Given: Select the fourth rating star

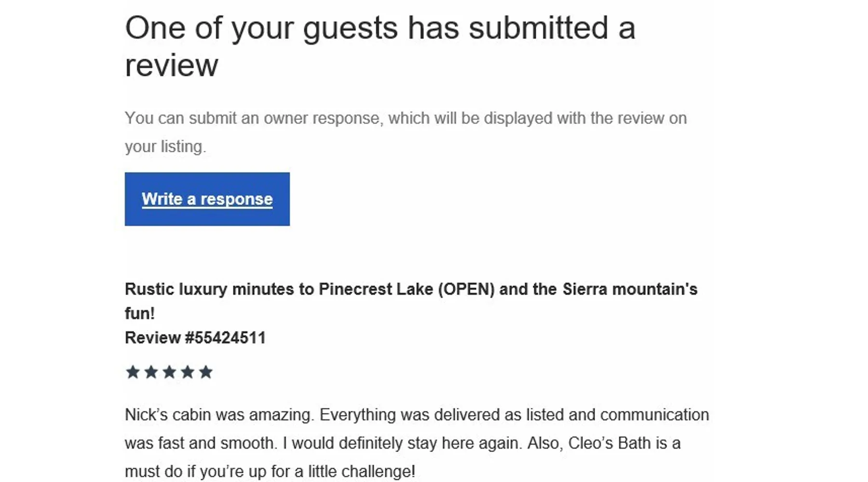Looking at the screenshot, I should [x=188, y=372].
